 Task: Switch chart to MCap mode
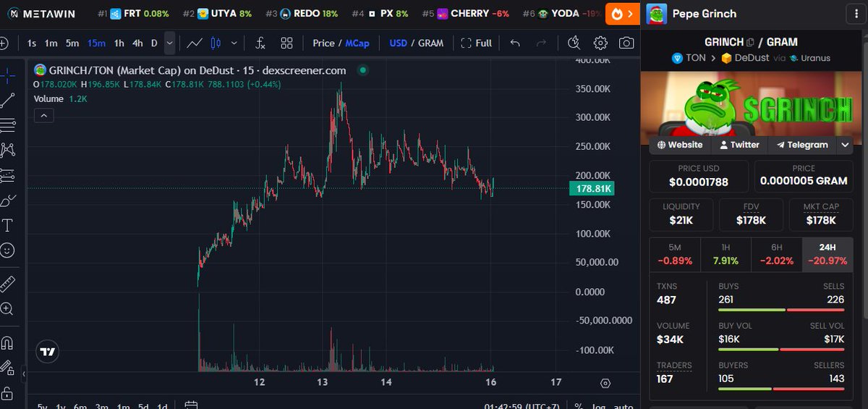pos(357,43)
